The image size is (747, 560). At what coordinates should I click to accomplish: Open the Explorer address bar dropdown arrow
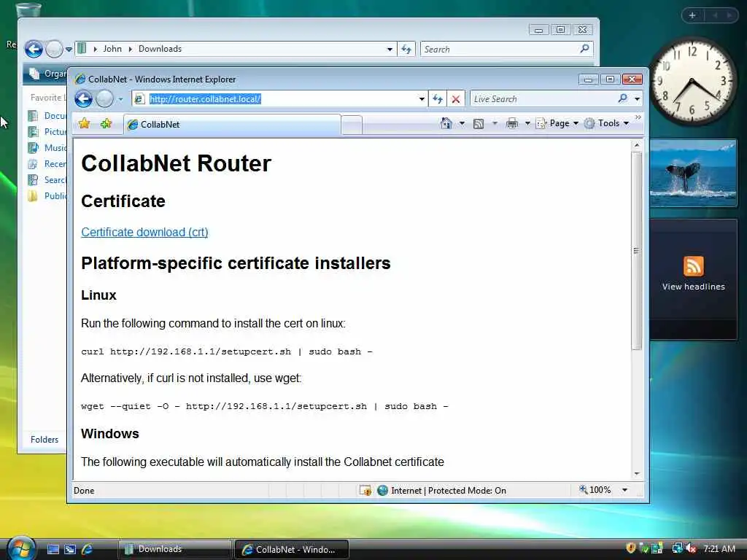click(390, 49)
